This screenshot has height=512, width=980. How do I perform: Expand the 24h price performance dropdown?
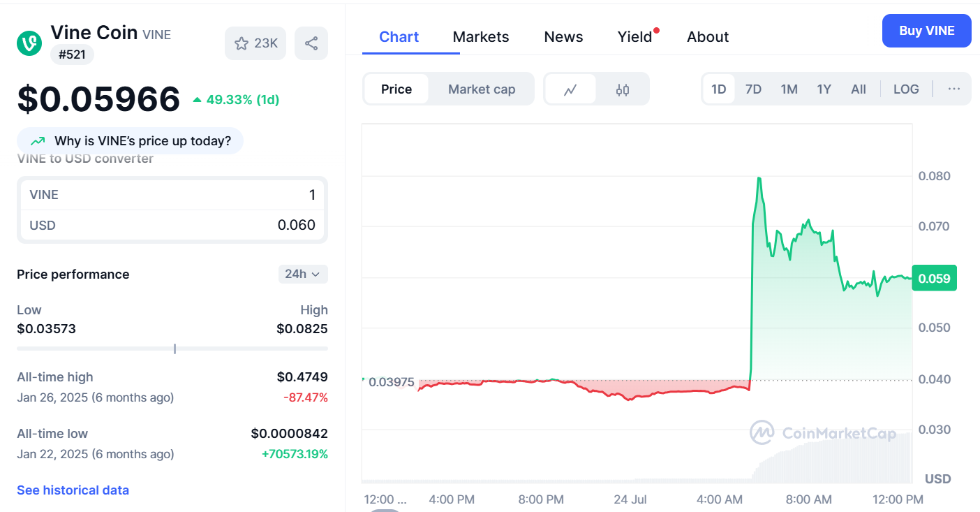(303, 275)
